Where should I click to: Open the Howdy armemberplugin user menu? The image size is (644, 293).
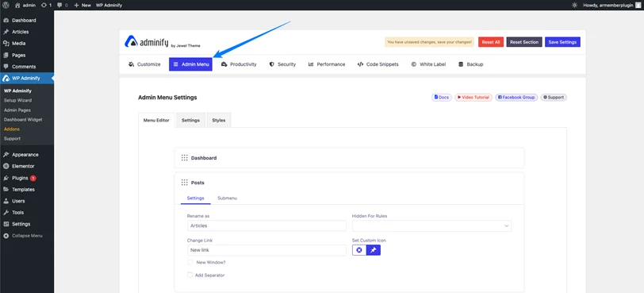(612, 5)
